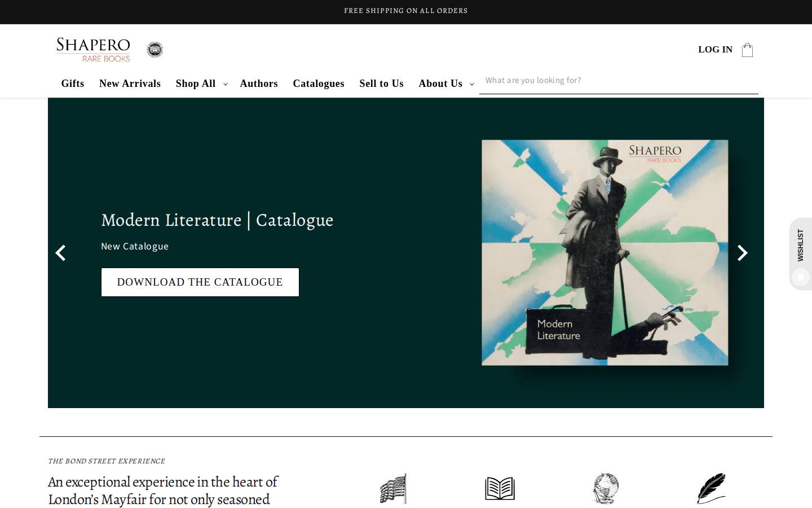812x508 pixels.
Task: Advance to next carousel slide arrow
Action: [743, 253]
